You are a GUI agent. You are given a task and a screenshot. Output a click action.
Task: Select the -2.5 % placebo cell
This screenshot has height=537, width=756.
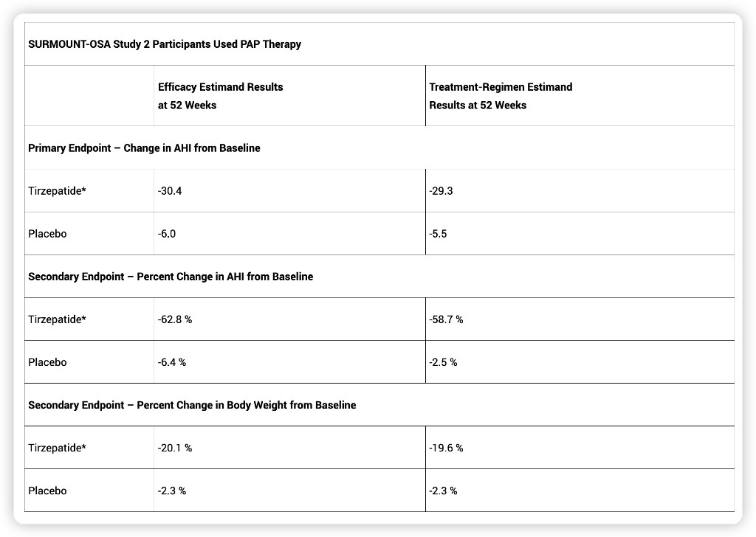click(443, 362)
